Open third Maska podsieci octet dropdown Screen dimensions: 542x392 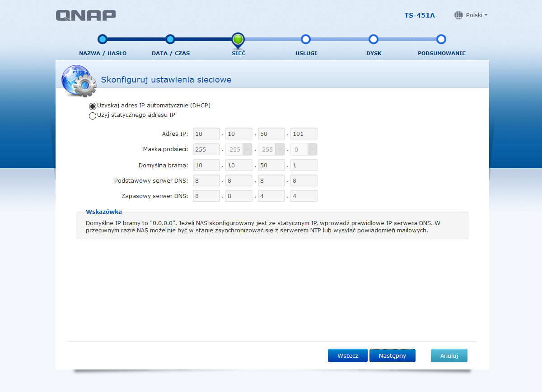pyautogui.click(x=271, y=149)
